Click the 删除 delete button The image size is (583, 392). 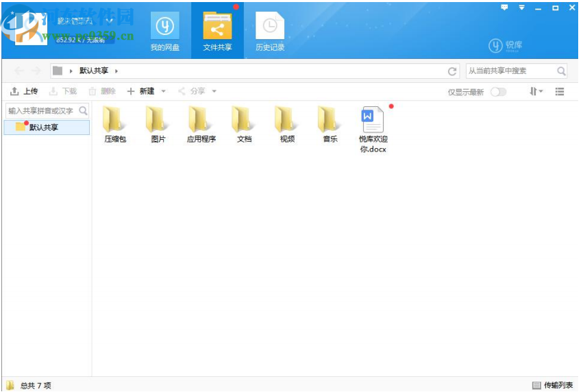point(102,91)
